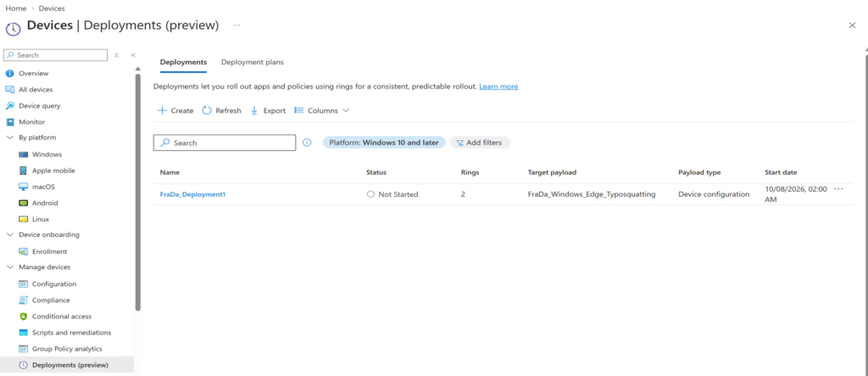Click the All devices icon
The width and height of the screenshot is (868, 376).
click(x=9, y=89)
